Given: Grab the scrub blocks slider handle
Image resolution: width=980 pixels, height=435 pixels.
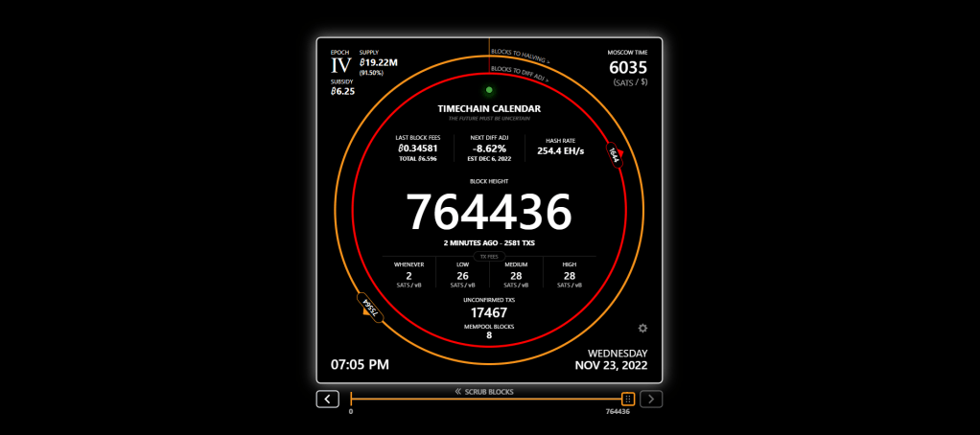Looking at the screenshot, I should coord(627,399).
